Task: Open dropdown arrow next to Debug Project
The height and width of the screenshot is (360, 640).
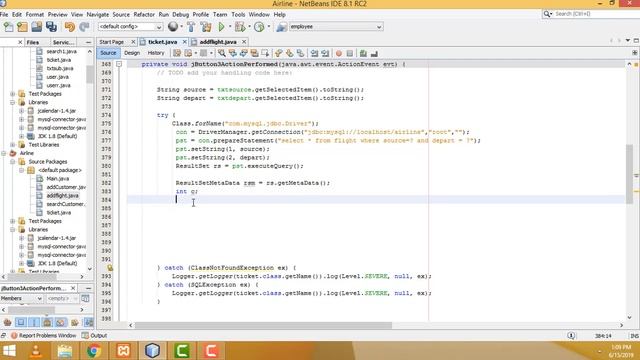Action: click(x=249, y=27)
